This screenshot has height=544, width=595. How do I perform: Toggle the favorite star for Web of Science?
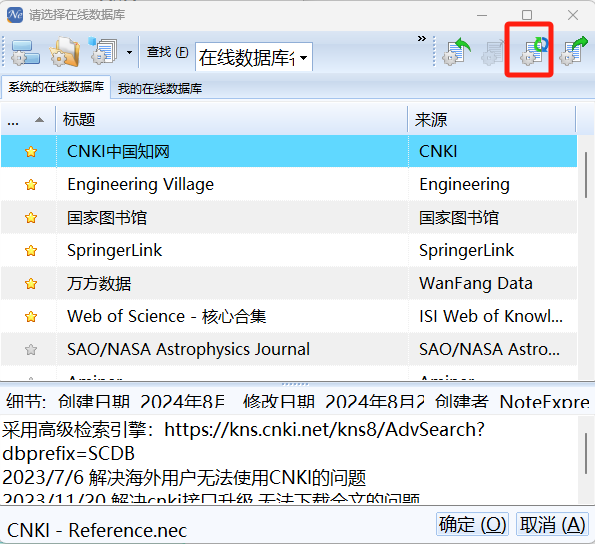pyautogui.click(x=31, y=316)
